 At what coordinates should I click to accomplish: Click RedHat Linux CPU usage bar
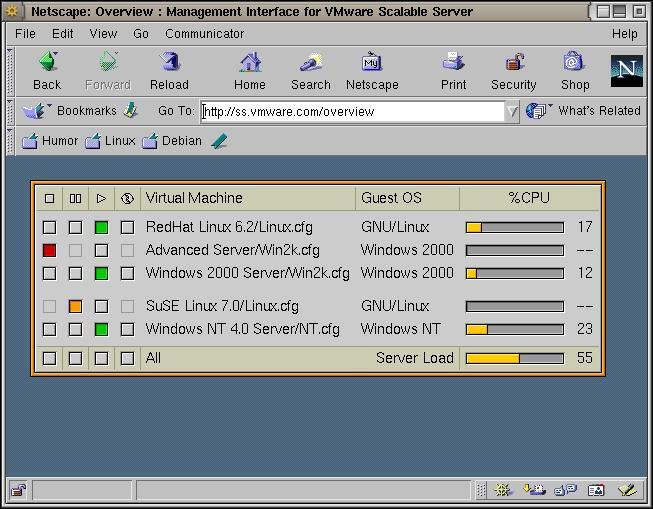[515, 227]
